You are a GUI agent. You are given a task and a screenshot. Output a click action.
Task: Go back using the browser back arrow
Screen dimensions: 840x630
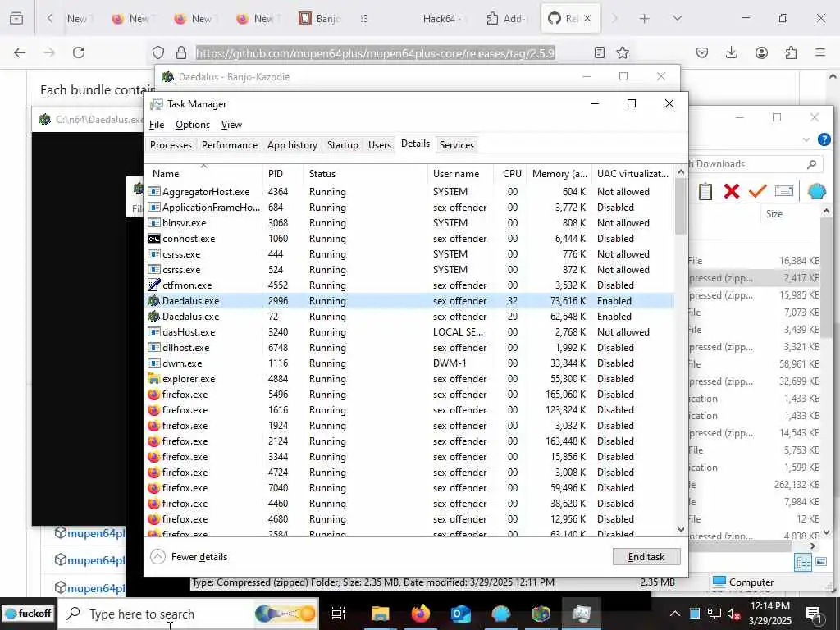(20, 52)
